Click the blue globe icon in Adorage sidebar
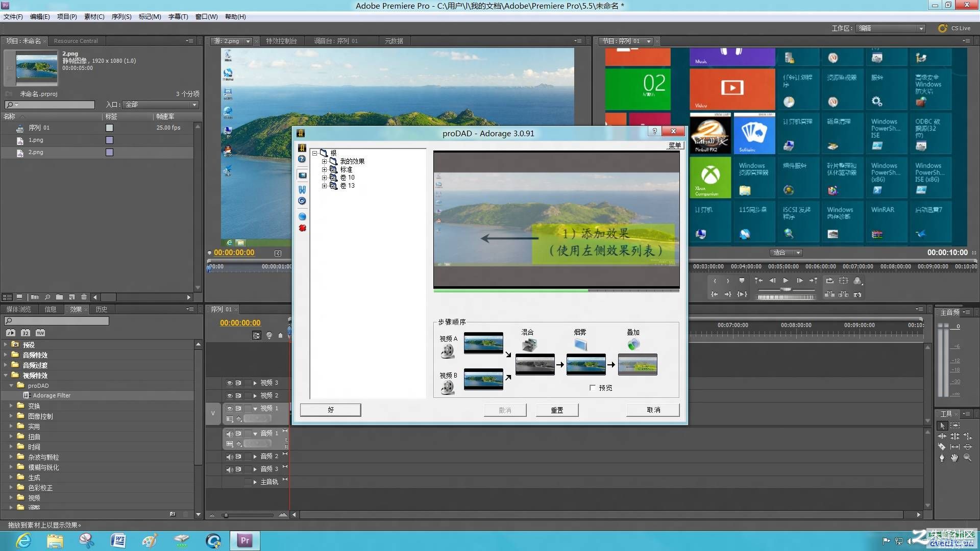 302,217
